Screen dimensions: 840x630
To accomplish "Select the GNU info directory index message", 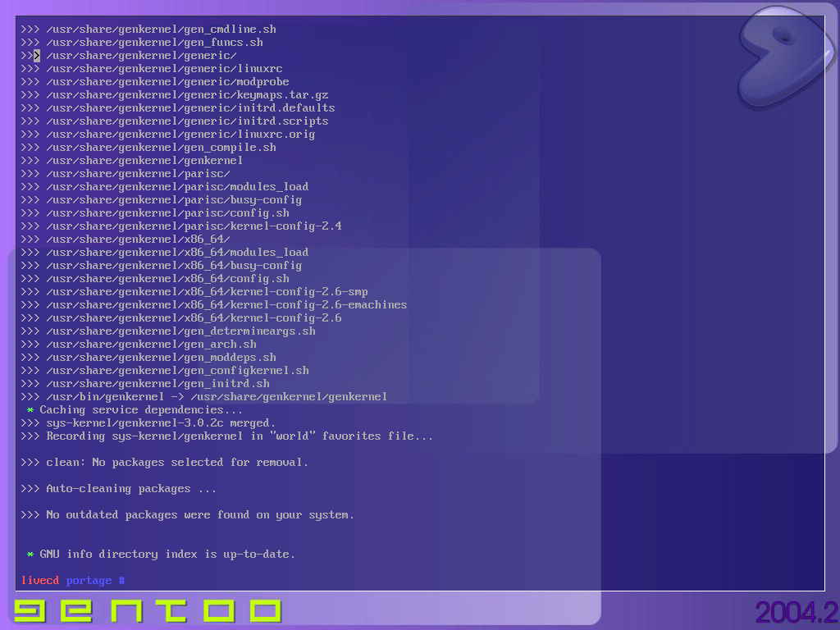I will 162,554.
